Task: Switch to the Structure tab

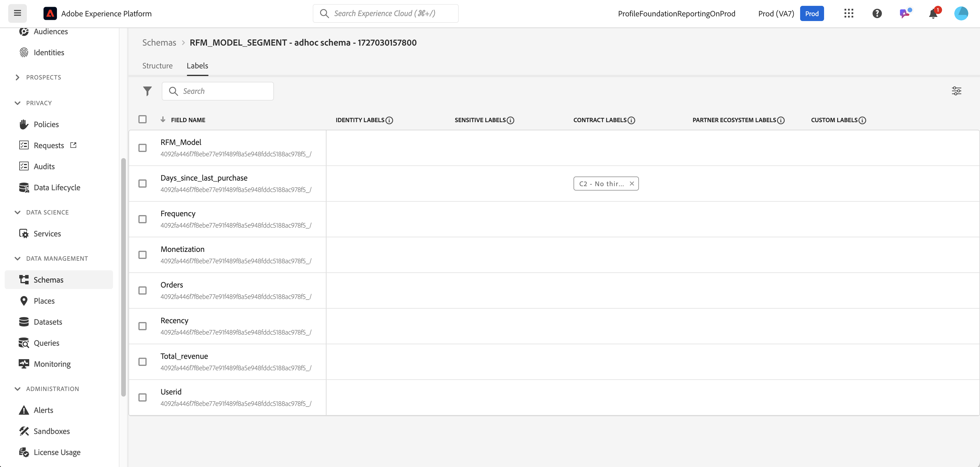Action: (x=157, y=66)
